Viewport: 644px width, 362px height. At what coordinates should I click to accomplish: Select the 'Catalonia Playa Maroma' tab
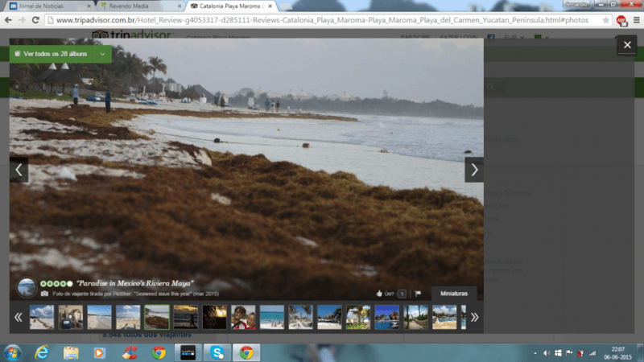pyautogui.click(x=229, y=6)
